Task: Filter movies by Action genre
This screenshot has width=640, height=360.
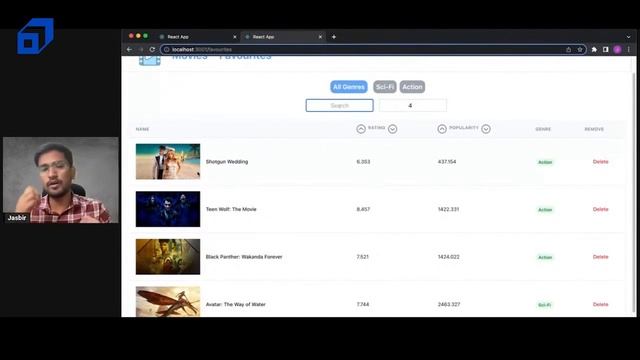Action: [412, 87]
